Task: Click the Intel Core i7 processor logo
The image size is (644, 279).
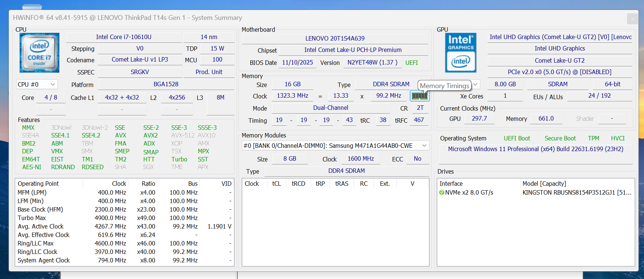Action: coord(39,52)
